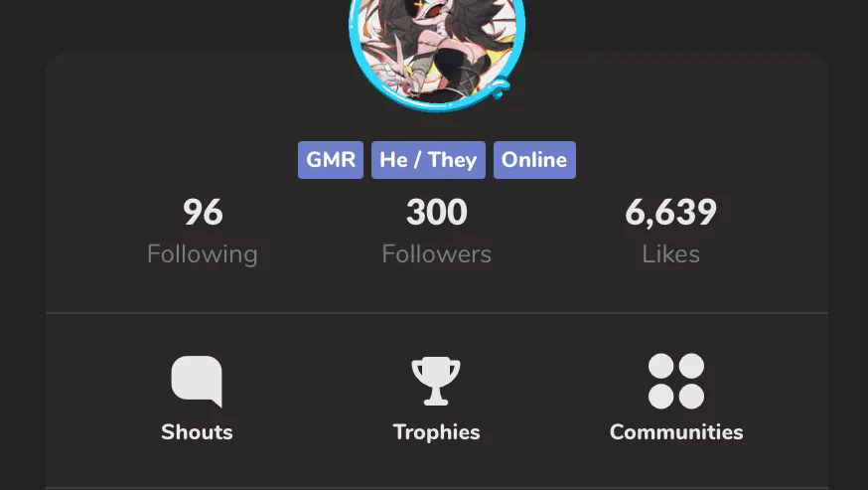This screenshot has height=490, width=868.
Task: Open the Communities four-dots icon
Action: point(676,381)
